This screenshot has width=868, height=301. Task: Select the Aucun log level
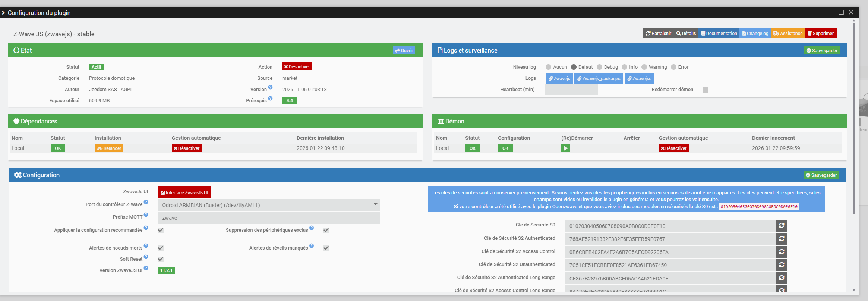click(x=548, y=67)
